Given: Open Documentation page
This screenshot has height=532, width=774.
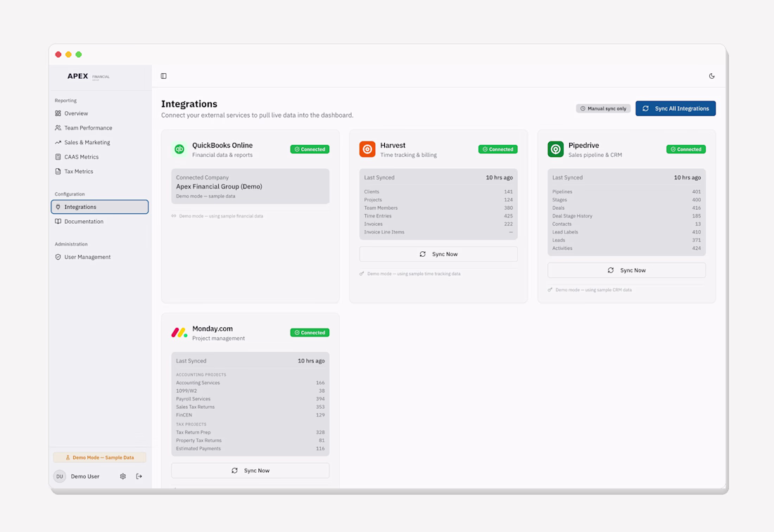Looking at the screenshot, I should [84, 222].
